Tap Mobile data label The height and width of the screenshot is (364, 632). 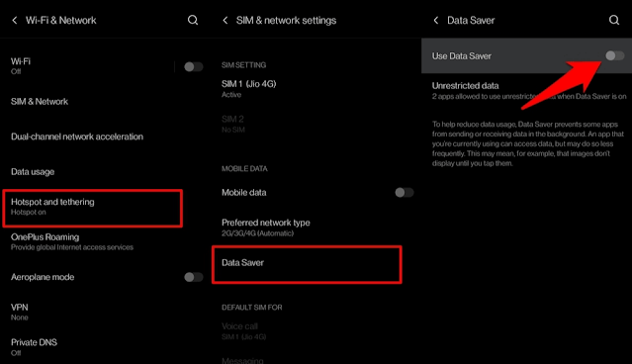[244, 193]
